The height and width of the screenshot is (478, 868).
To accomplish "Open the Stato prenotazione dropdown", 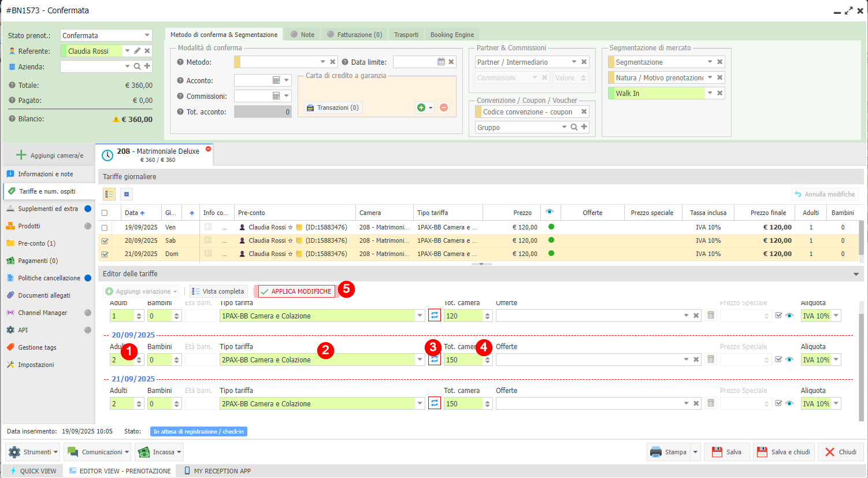I will tap(147, 35).
